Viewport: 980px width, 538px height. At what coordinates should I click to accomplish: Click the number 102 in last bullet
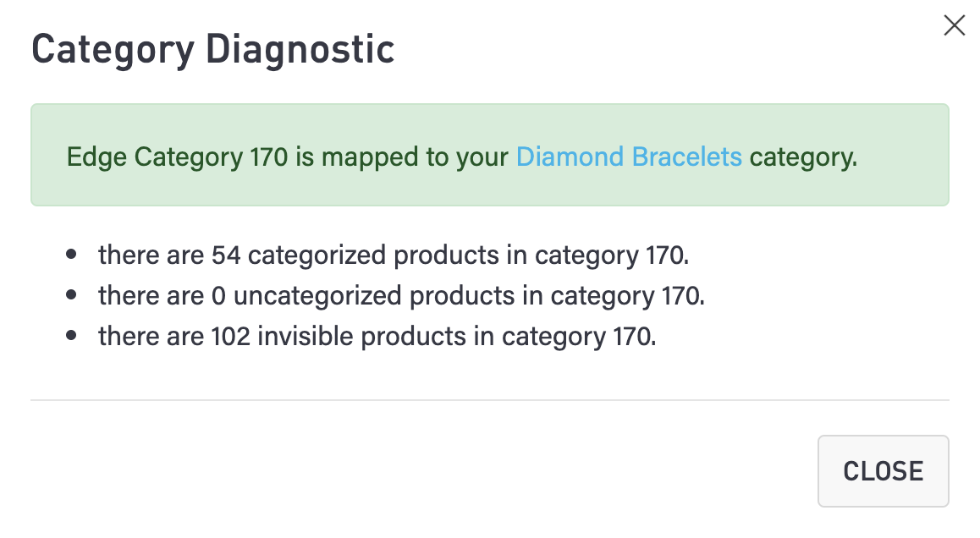[230, 336]
